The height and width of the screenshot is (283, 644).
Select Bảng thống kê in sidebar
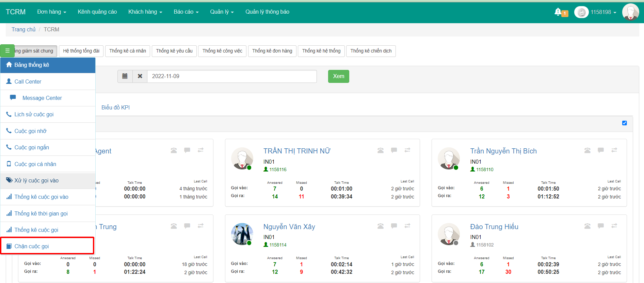[x=48, y=65]
